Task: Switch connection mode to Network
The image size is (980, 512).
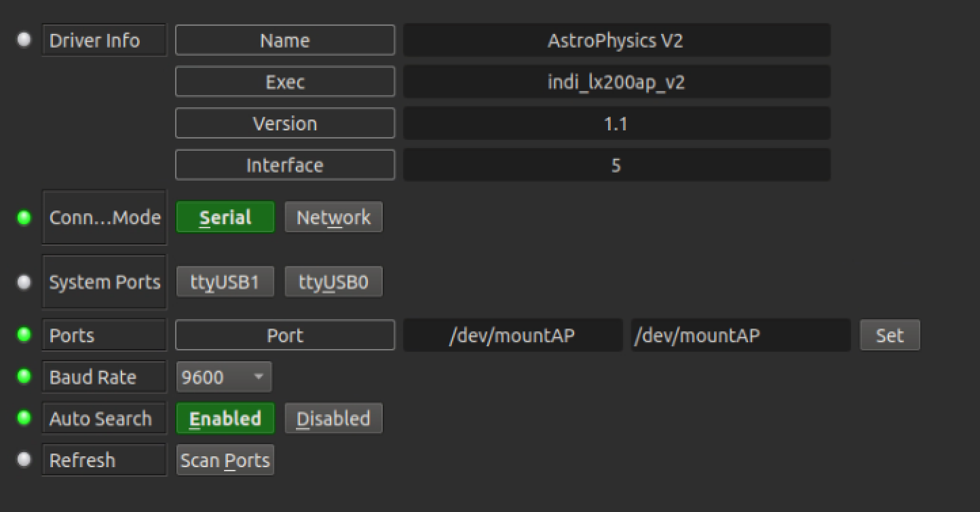Action: (333, 217)
